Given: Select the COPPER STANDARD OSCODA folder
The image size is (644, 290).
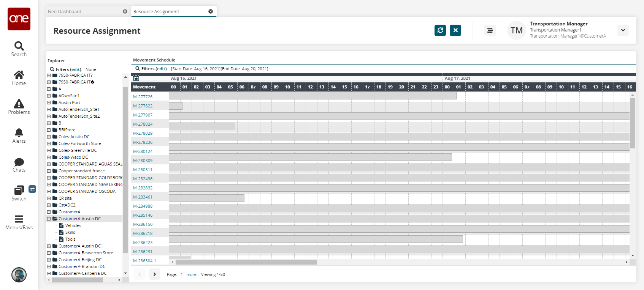Looking at the screenshot, I should pyautogui.click(x=87, y=191).
